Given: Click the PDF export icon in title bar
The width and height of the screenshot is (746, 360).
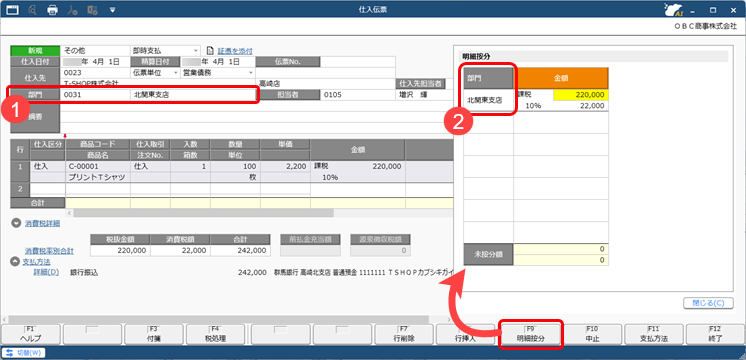Looking at the screenshot, I should (72, 10).
